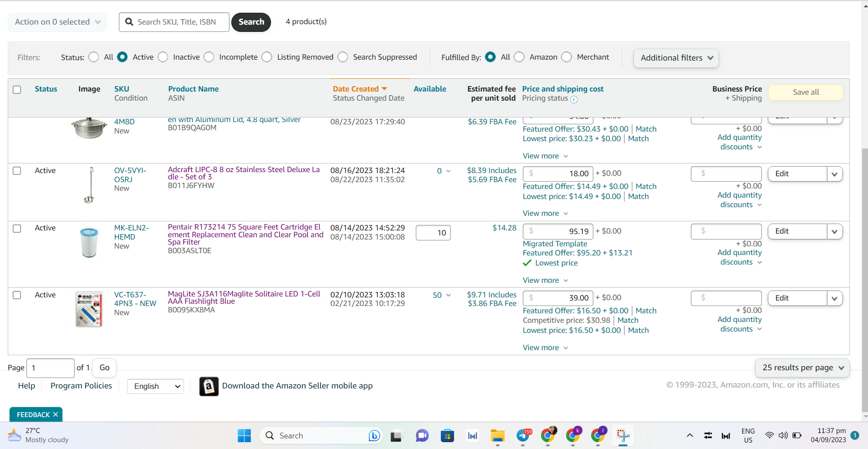Image resolution: width=868 pixels, height=449 pixels.
Task: Check the Pentair pool filter row checkbox
Action: pos(17,229)
